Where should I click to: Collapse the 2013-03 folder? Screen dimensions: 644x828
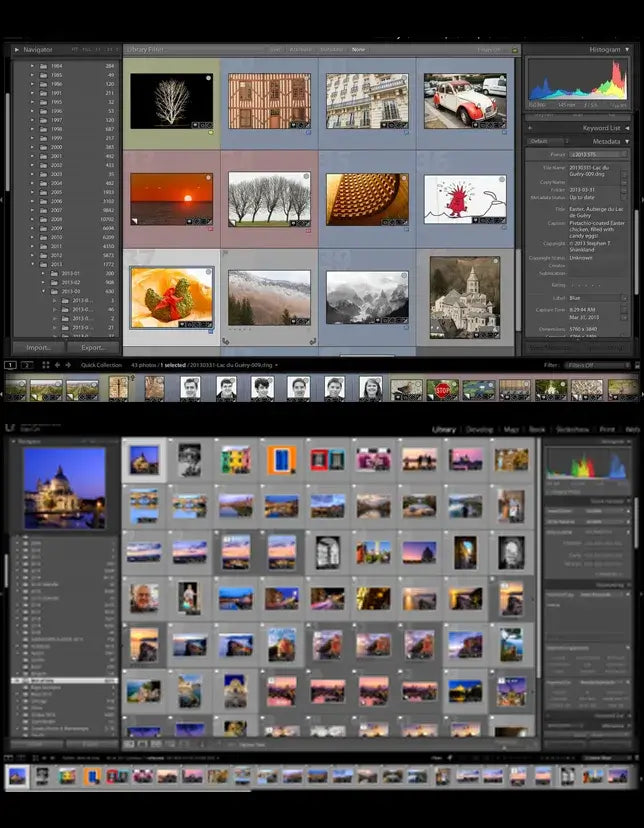[x=43, y=291]
